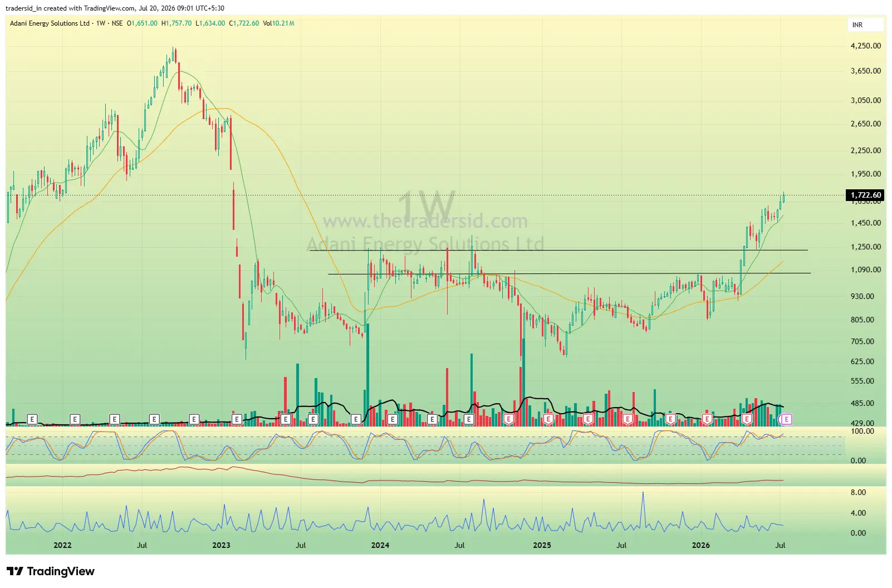Image resolution: width=892 pixels, height=588 pixels.
Task: Click the volume readout "Vol10.21M"
Action: point(278,23)
